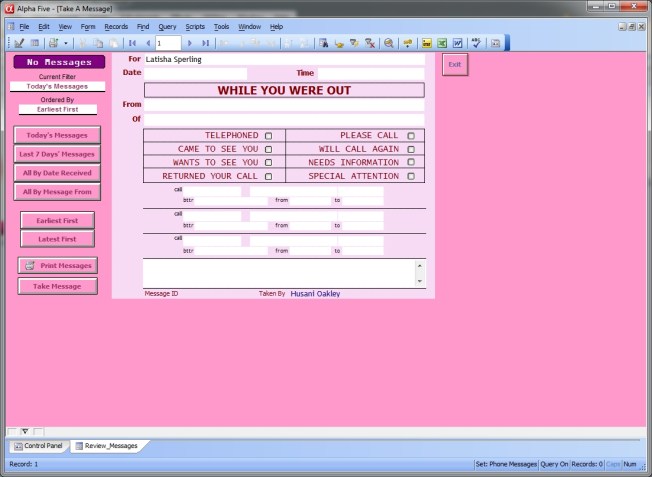Screen dimensions: 652x477
Task: Enable the SPECIAL ATTENTION checkbox
Action: (x=410, y=176)
